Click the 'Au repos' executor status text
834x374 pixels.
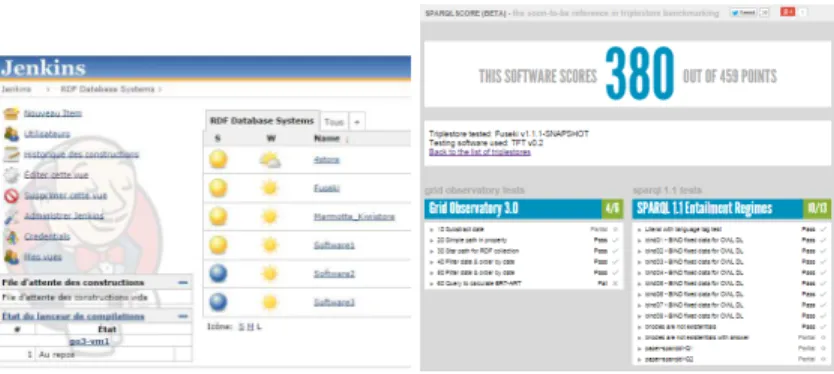pos(56,354)
